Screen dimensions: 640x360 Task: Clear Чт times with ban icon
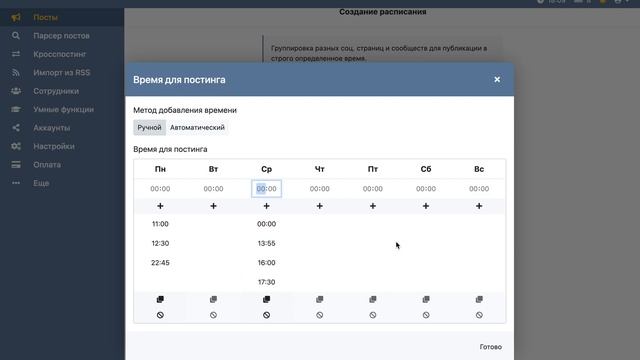tap(320, 315)
